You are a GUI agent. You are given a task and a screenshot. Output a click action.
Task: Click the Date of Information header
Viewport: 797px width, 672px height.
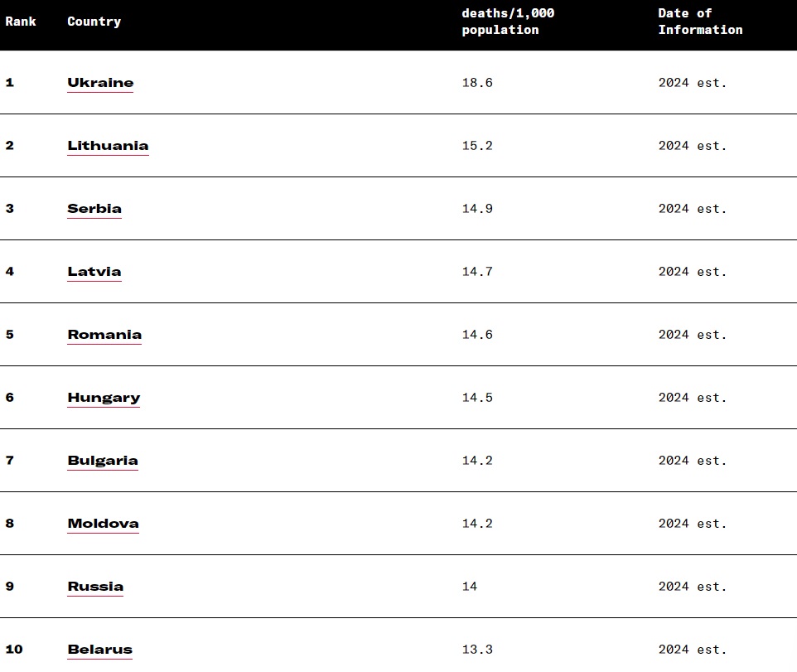700,22
